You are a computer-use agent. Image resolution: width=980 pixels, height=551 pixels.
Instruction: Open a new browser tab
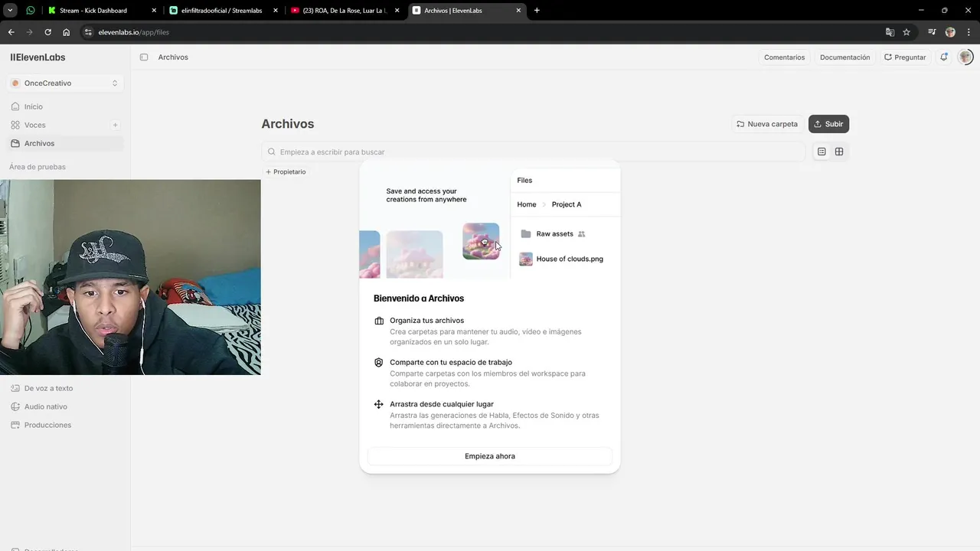coord(537,11)
